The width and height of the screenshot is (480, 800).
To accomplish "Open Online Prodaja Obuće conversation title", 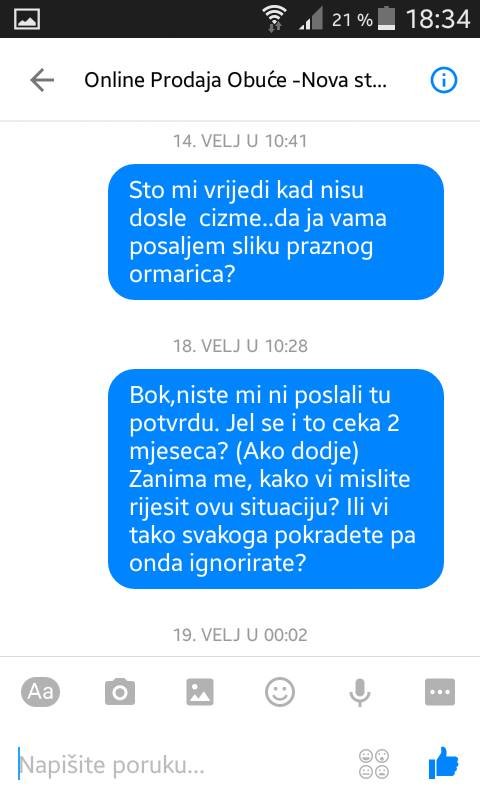I will click(235, 80).
